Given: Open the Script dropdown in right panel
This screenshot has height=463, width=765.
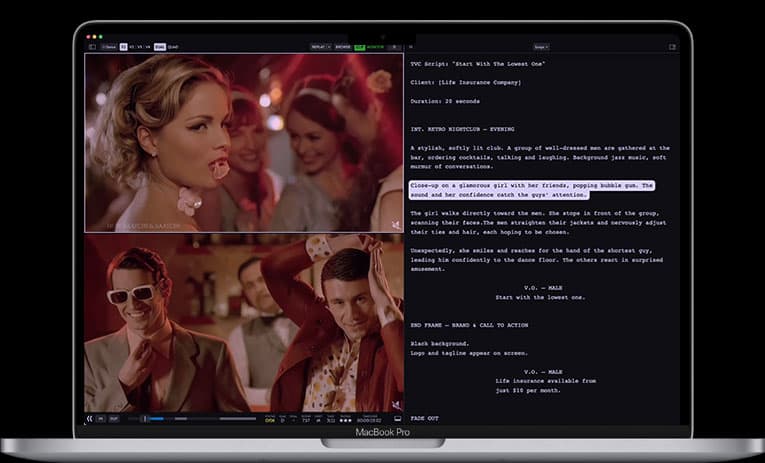Looking at the screenshot, I should (541, 46).
